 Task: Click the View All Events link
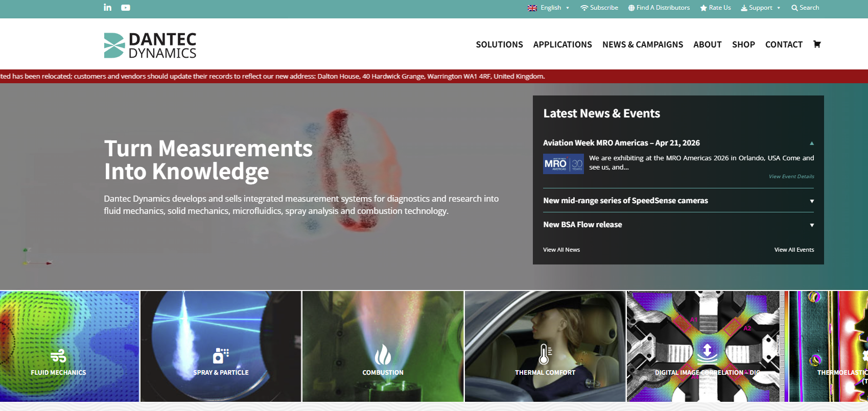click(794, 250)
